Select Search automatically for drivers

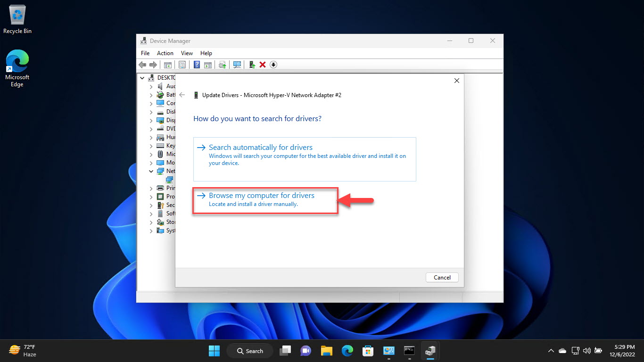click(261, 147)
